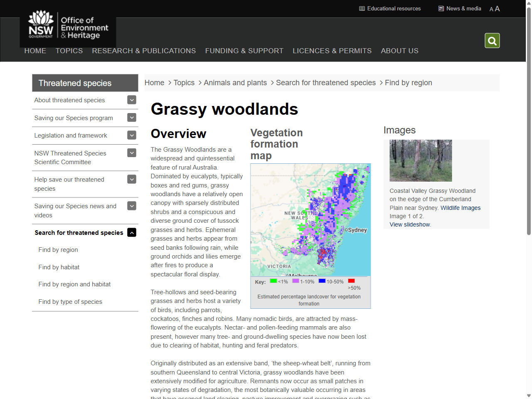The height and width of the screenshot is (399, 532).
Task: Expand the About threatened species section
Action: (x=131, y=100)
